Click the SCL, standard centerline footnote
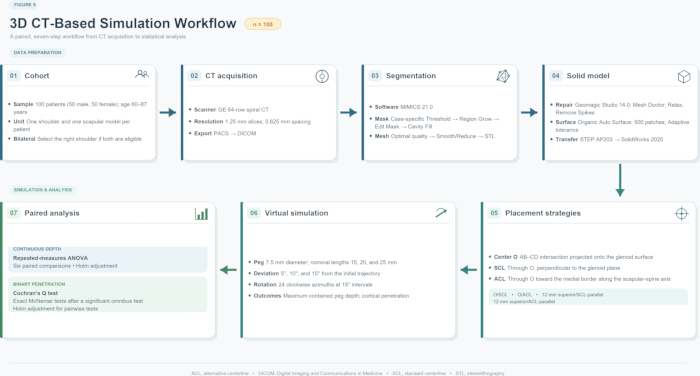 tap(419, 373)
